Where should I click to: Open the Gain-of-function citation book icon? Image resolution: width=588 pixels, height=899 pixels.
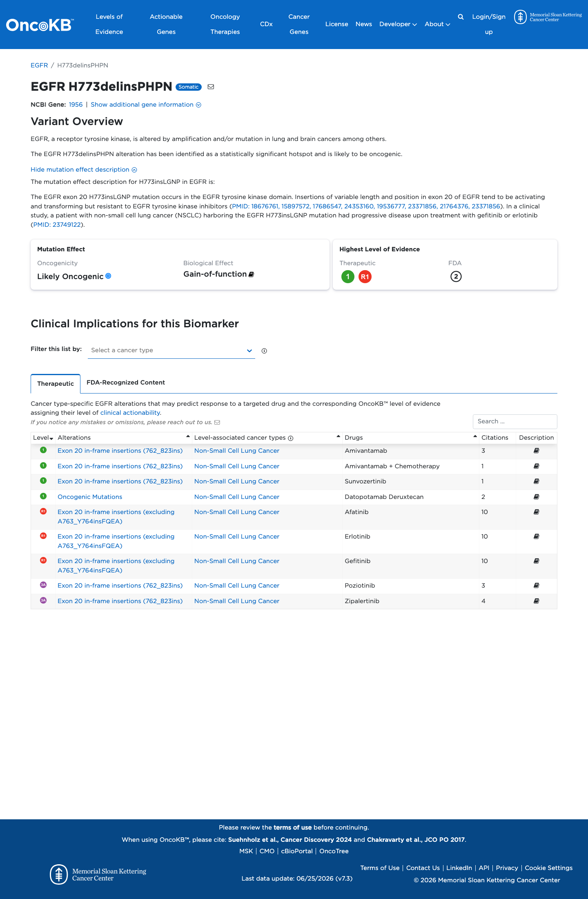[251, 274]
